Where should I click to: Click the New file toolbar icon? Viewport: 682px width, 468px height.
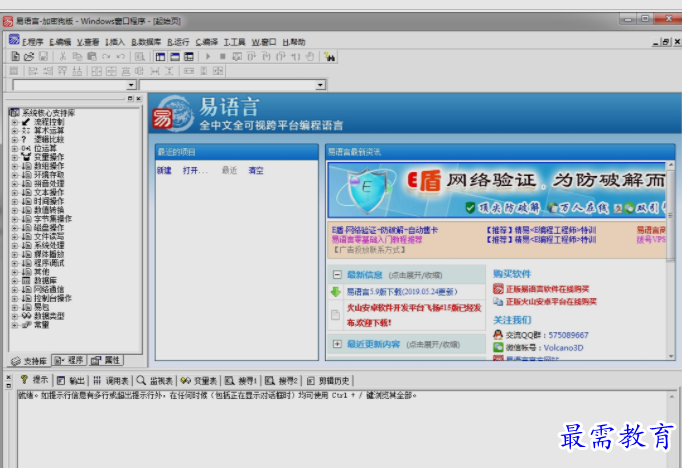(15, 57)
